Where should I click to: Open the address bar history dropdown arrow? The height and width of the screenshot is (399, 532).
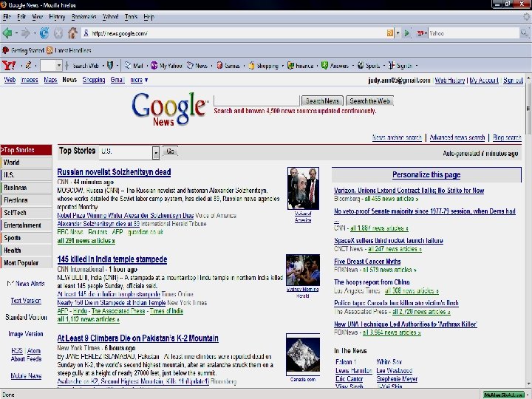[398, 33]
